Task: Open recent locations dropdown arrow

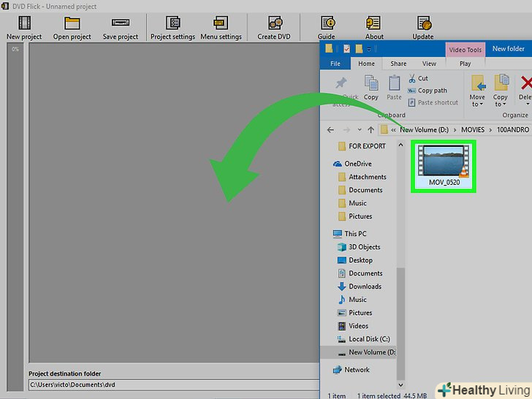Action: point(360,130)
